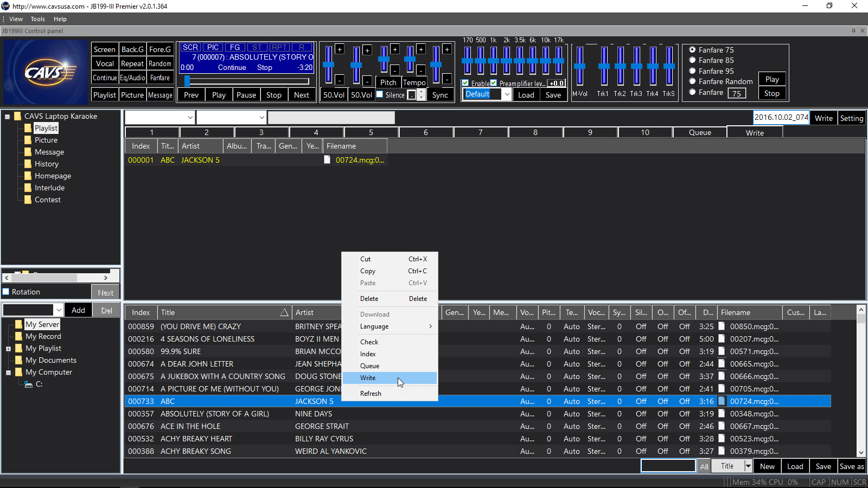Decrease tempo with its minus button
Viewport: 868px width, 488px height.
tap(421, 70)
